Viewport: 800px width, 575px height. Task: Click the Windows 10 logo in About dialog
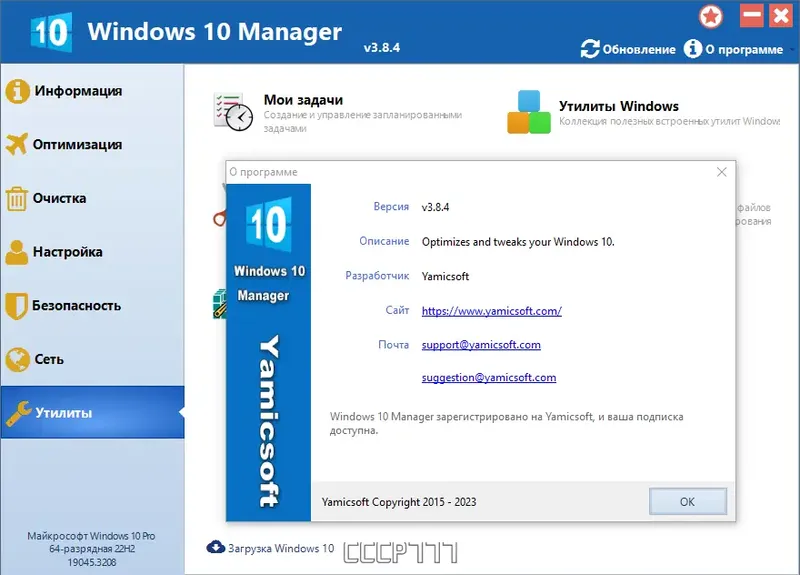point(268,224)
